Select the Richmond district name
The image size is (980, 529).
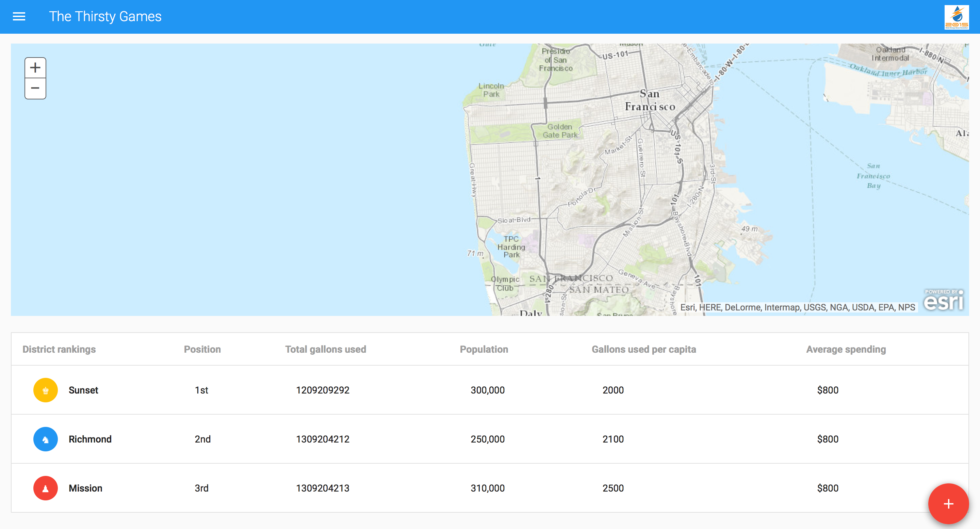click(x=90, y=439)
